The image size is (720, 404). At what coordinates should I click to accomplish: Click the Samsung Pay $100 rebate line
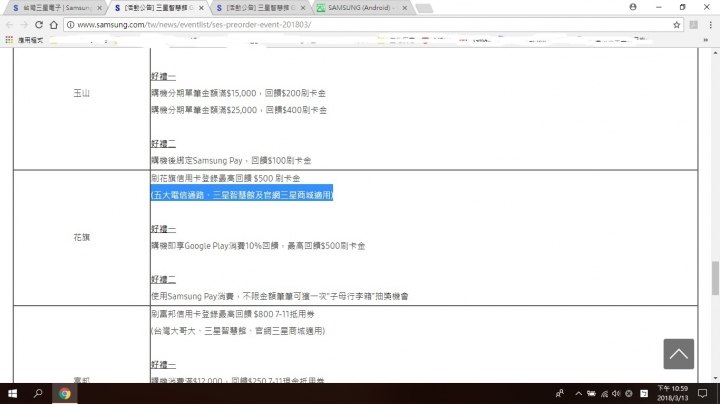tap(231, 160)
